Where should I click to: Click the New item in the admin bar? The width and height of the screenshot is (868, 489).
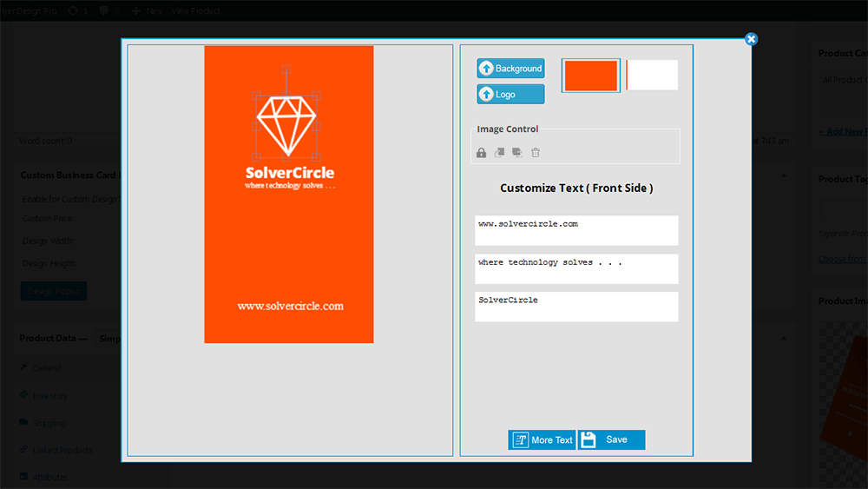(148, 10)
